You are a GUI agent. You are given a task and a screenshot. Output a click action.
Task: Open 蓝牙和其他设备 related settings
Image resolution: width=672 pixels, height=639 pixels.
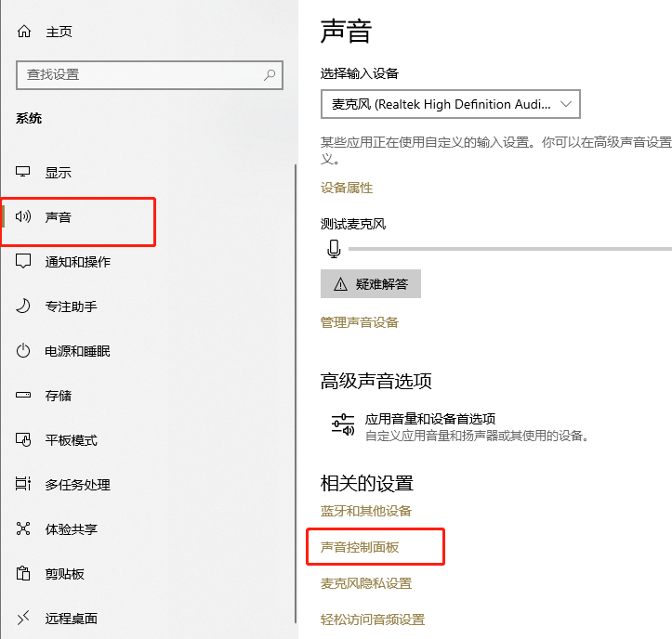tap(366, 511)
